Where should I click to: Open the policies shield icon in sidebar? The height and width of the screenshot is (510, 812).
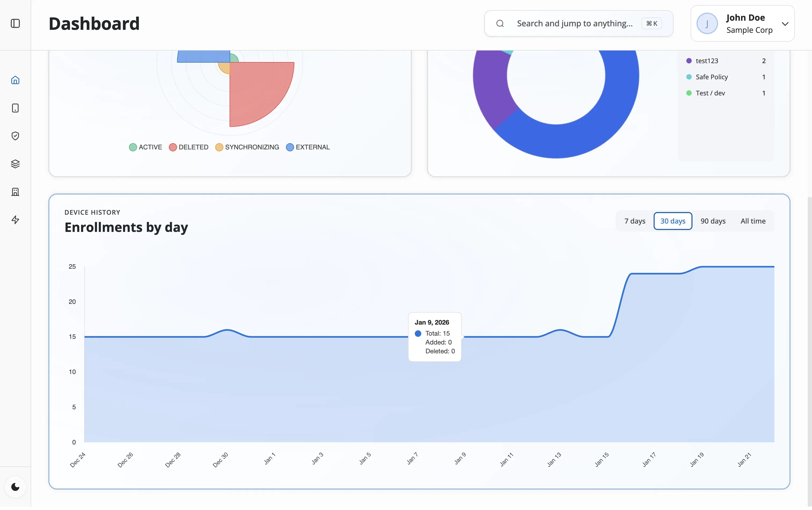[x=16, y=136]
